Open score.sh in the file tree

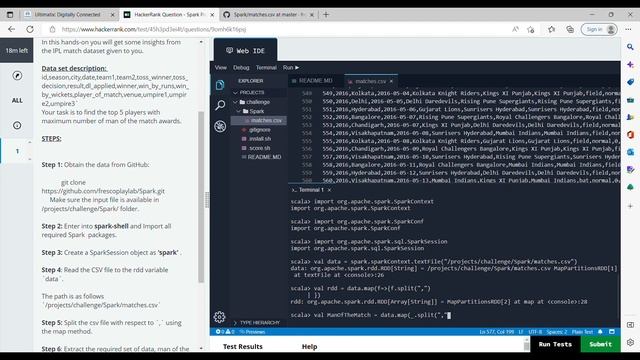coord(259,148)
